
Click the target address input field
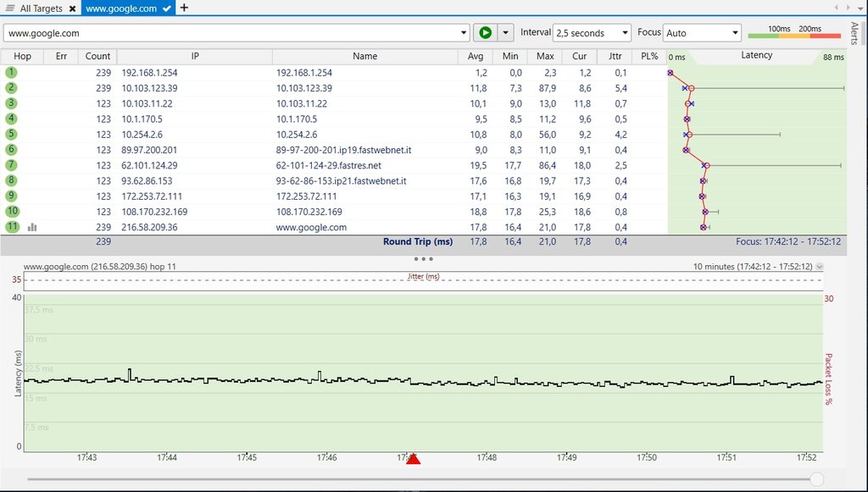tap(232, 33)
